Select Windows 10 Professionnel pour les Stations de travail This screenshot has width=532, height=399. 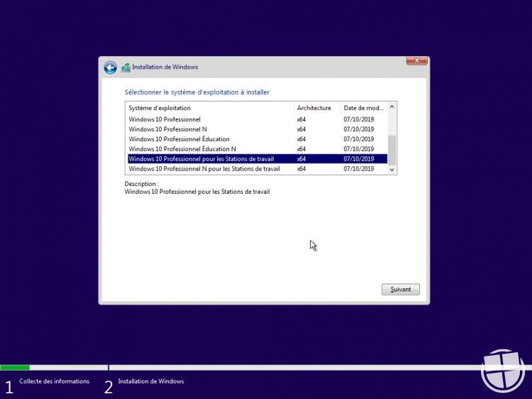coord(257,158)
